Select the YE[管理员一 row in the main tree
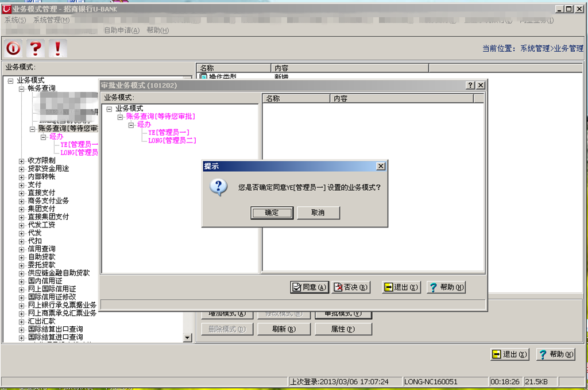The height and width of the screenshot is (390, 588). 79,145
